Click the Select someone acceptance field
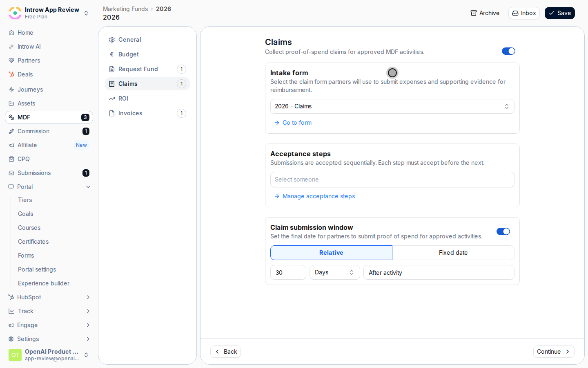Viewport: 588px width, 368px height. [392, 180]
